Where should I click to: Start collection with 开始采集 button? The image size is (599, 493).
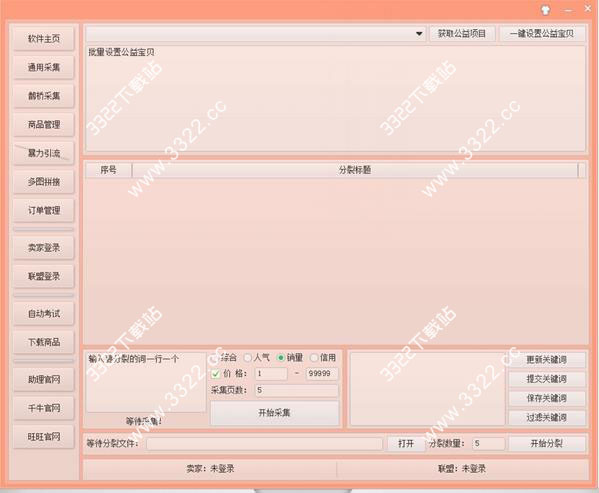click(x=274, y=413)
